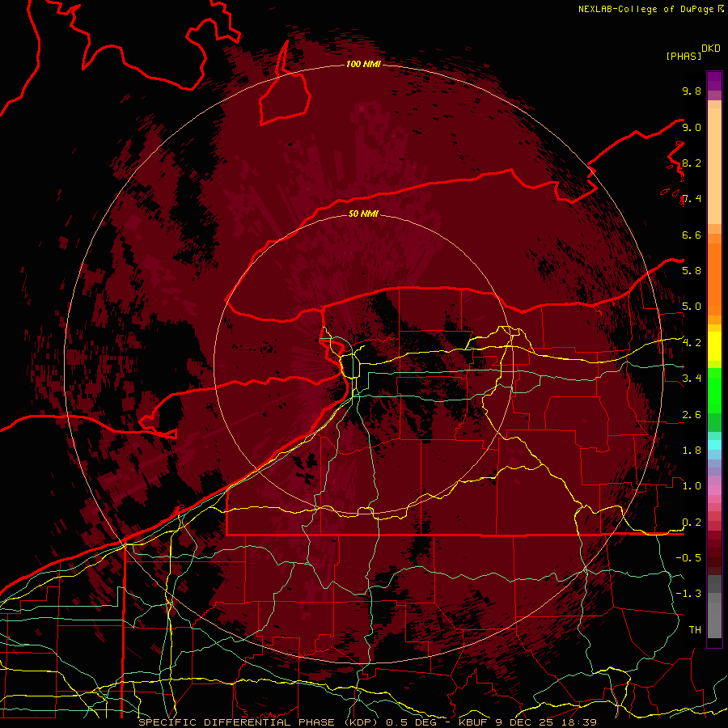Click the orange segment of the color bar
This screenshot has width=728, height=728.
[x=714, y=278]
